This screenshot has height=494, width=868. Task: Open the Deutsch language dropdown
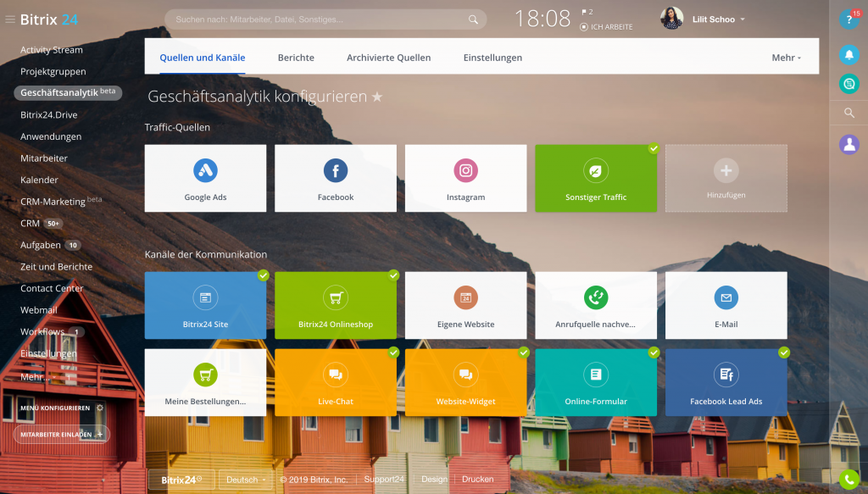[247, 480]
